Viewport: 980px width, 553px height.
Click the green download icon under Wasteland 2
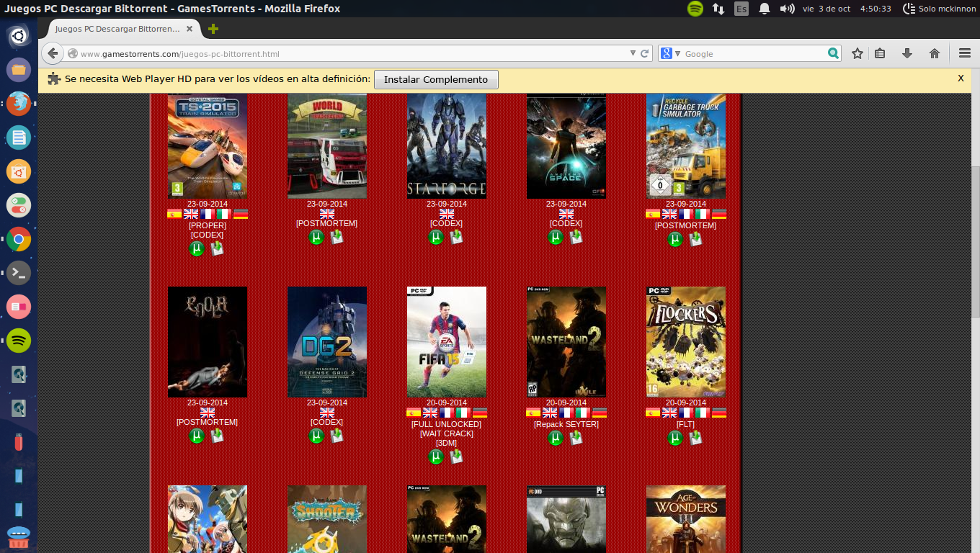(x=576, y=437)
